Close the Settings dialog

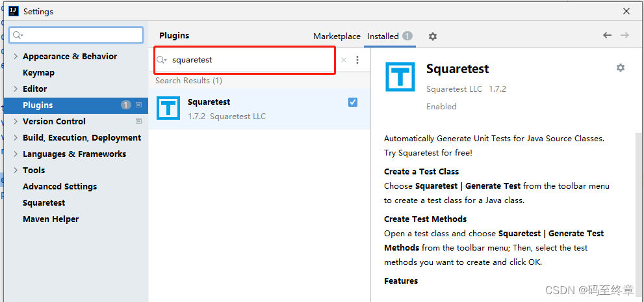[626, 12]
